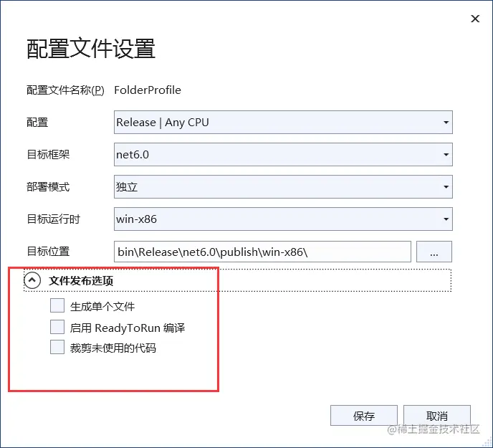Screen dimensions: 493x448
Task: Collapse 文件发布选项 via the circled chevron icon
Action: click(32, 281)
